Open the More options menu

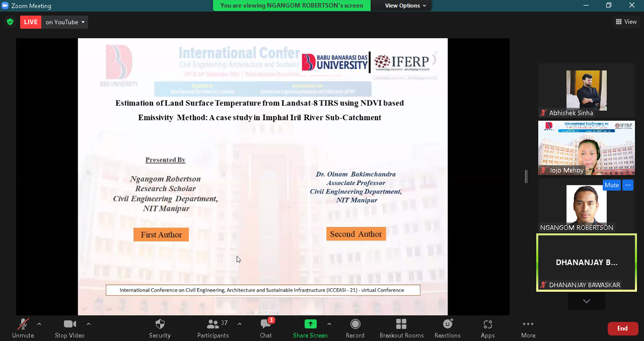coord(528,328)
